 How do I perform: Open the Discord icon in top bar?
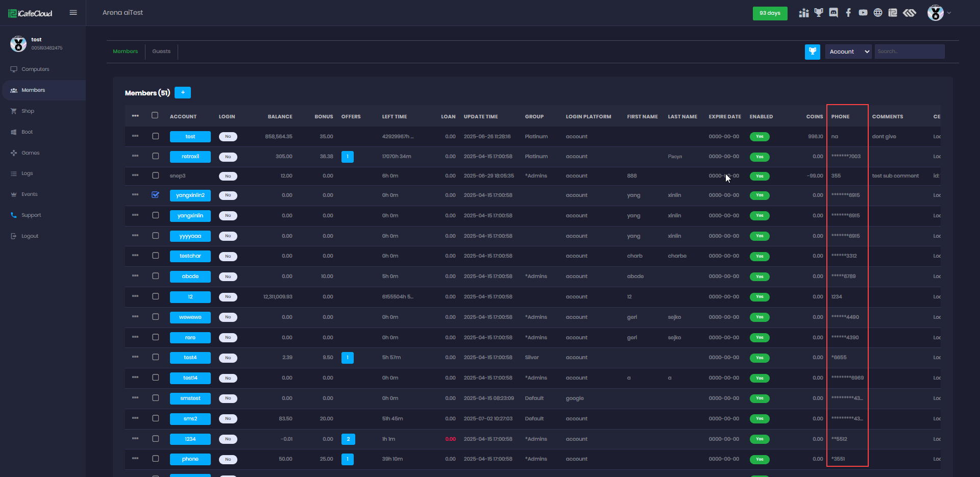834,13
